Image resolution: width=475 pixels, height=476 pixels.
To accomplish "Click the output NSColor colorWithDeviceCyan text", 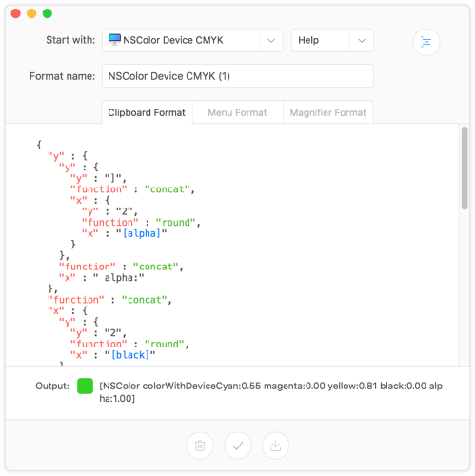I will click(x=270, y=392).
